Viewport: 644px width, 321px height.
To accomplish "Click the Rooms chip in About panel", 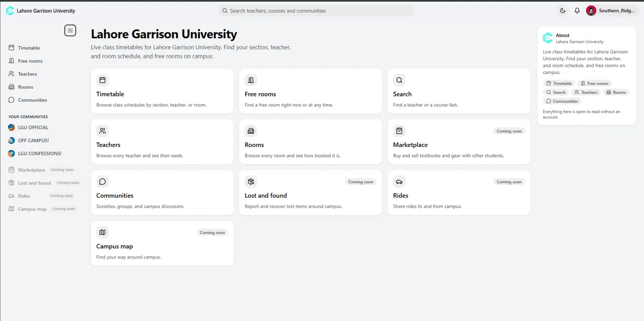I will pyautogui.click(x=616, y=93).
